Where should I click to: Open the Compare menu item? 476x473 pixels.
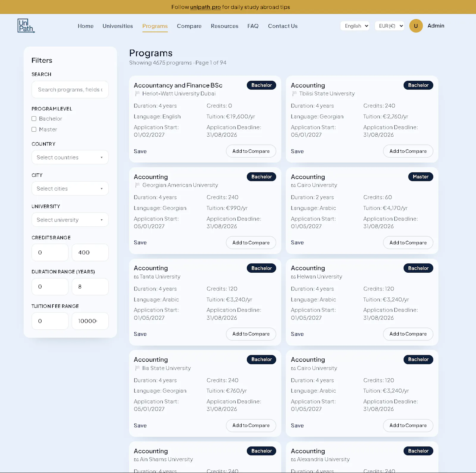coord(189,26)
